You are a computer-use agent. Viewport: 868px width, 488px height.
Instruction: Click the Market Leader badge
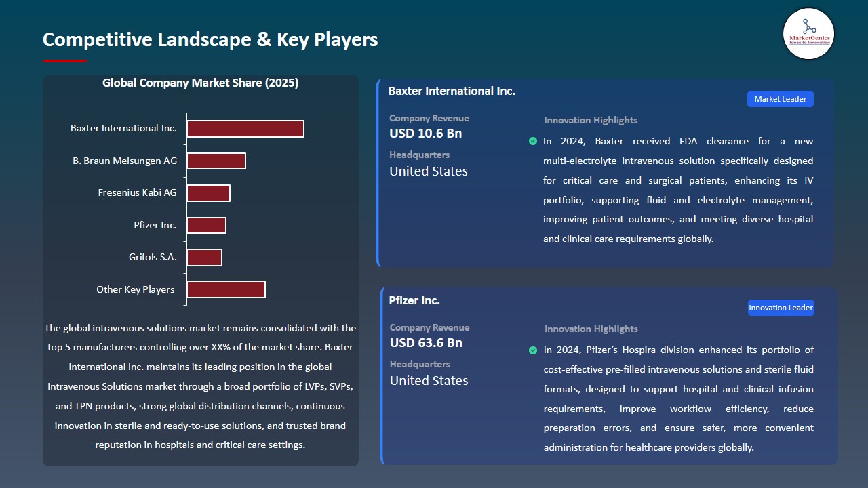[x=780, y=98]
